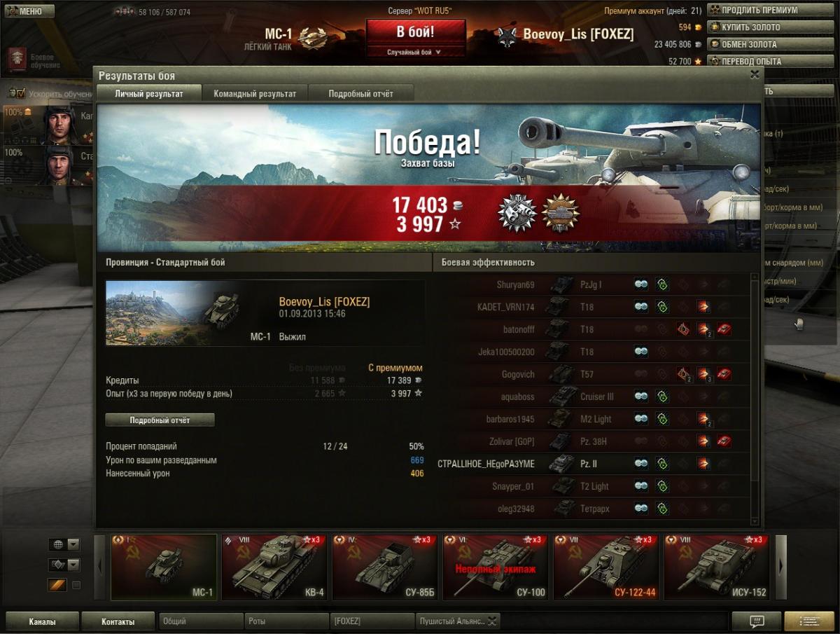Click the Подробный отчёт button below credits

pos(160,420)
